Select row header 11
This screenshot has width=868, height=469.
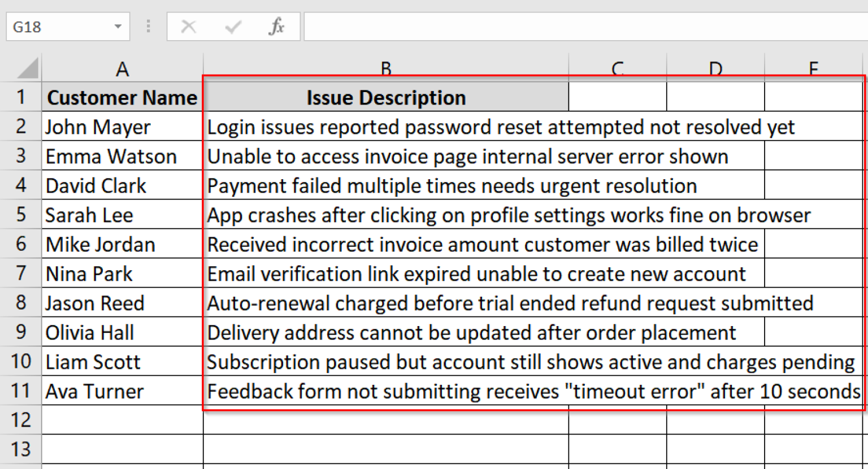pyautogui.click(x=21, y=391)
